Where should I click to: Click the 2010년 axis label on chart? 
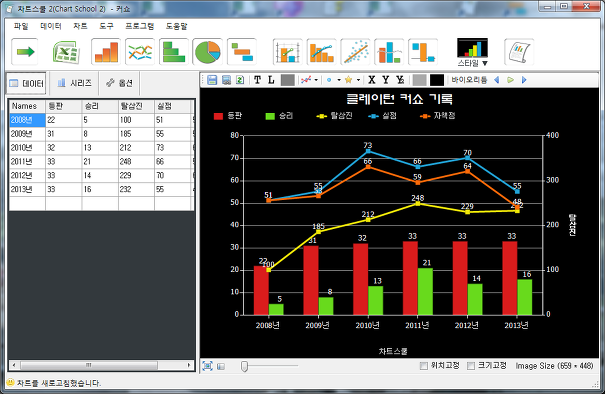[367, 325]
